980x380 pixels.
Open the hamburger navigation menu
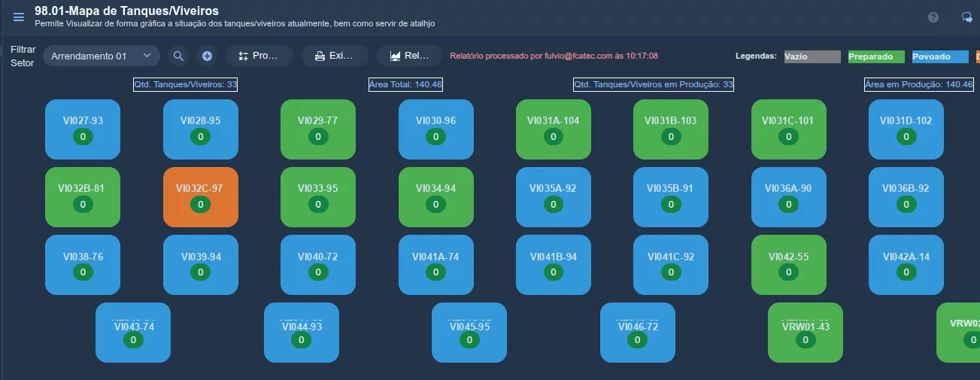[19, 17]
